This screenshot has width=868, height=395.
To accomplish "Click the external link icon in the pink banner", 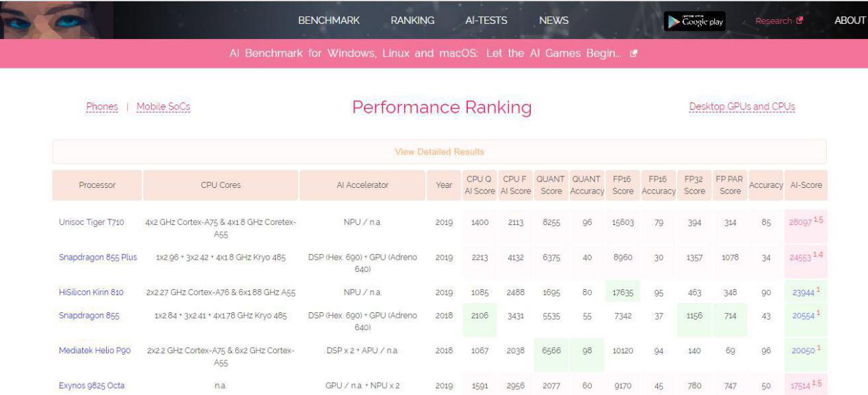I will [633, 53].
